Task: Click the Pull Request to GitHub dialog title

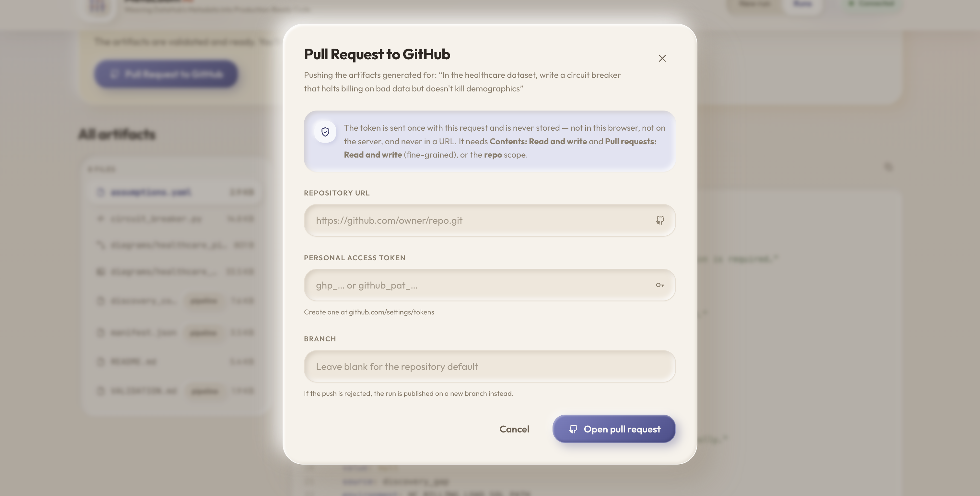Action: click(377, 54)
